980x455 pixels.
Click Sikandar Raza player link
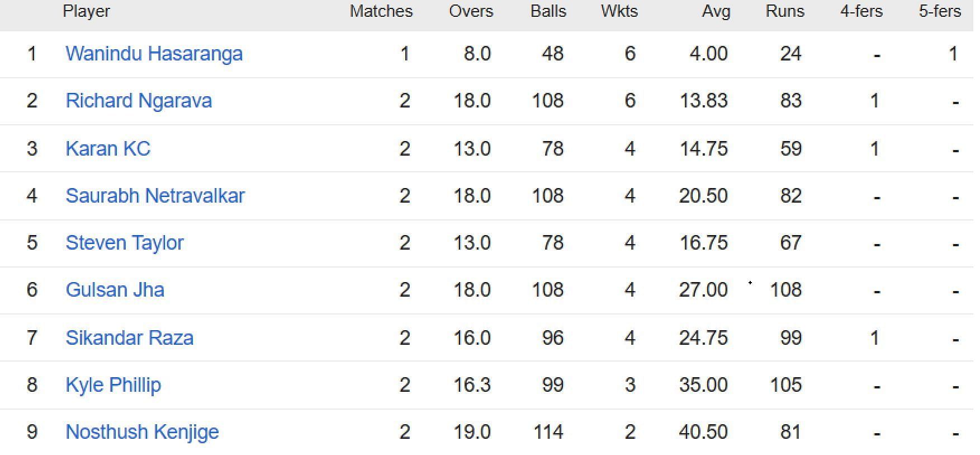(129, 337)
